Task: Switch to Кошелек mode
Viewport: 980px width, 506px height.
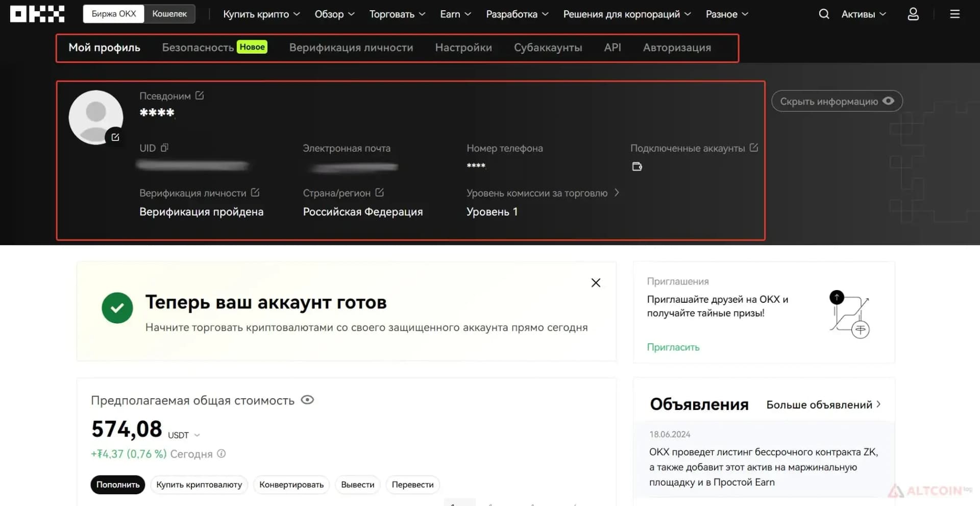Action: 169,14
